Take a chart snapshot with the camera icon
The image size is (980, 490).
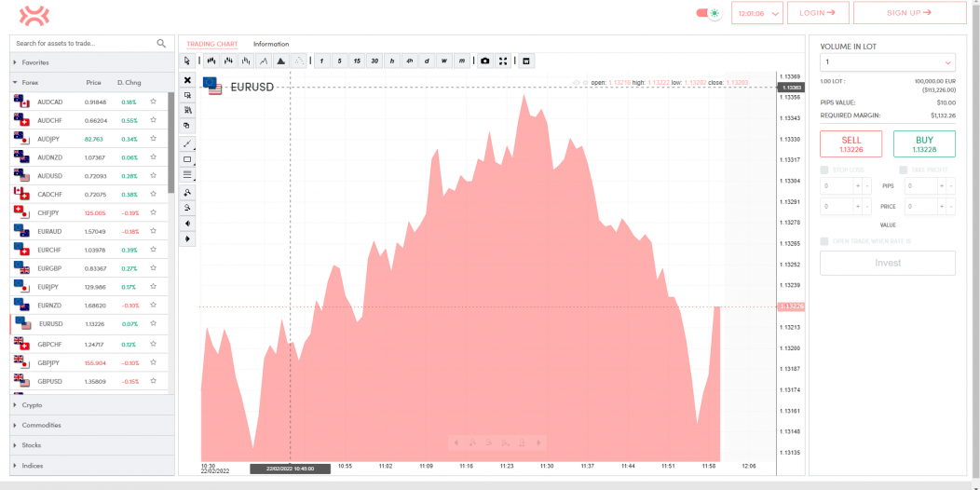pyautogui.click(x=484, y=61)
